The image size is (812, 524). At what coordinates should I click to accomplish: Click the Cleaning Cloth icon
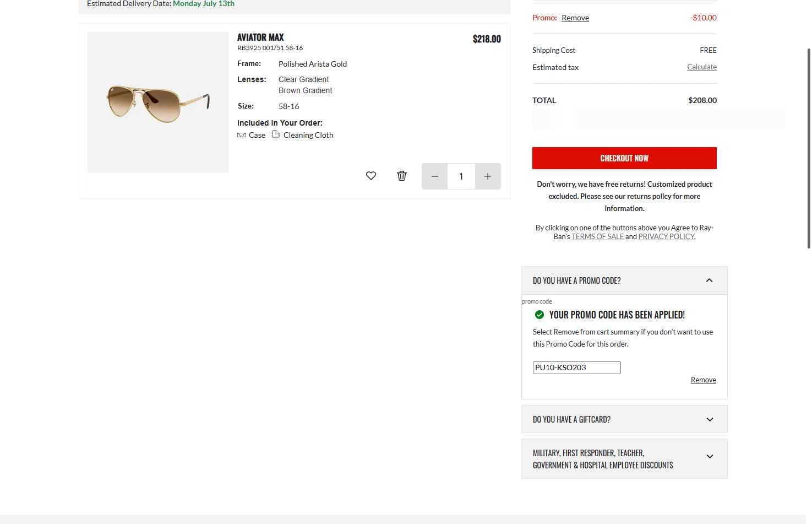[276, 134]
